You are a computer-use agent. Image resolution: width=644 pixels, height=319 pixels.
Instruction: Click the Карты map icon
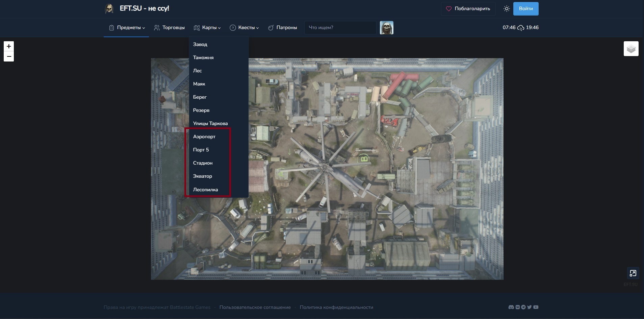[x=197, y=28]
